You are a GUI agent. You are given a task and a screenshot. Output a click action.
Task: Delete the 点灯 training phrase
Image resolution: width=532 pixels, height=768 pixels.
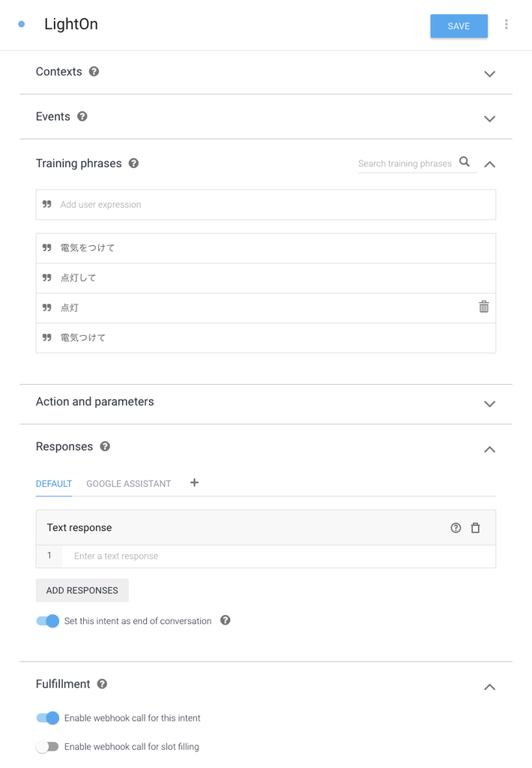484,307
